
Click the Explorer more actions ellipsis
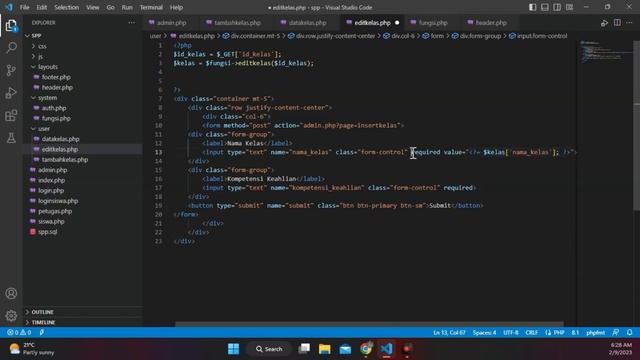[x=131, y=23]
